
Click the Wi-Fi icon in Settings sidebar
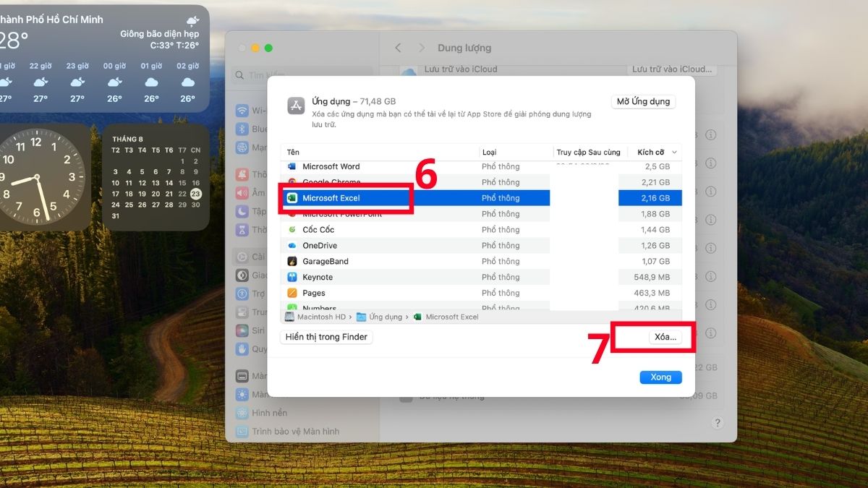point(242,111)
